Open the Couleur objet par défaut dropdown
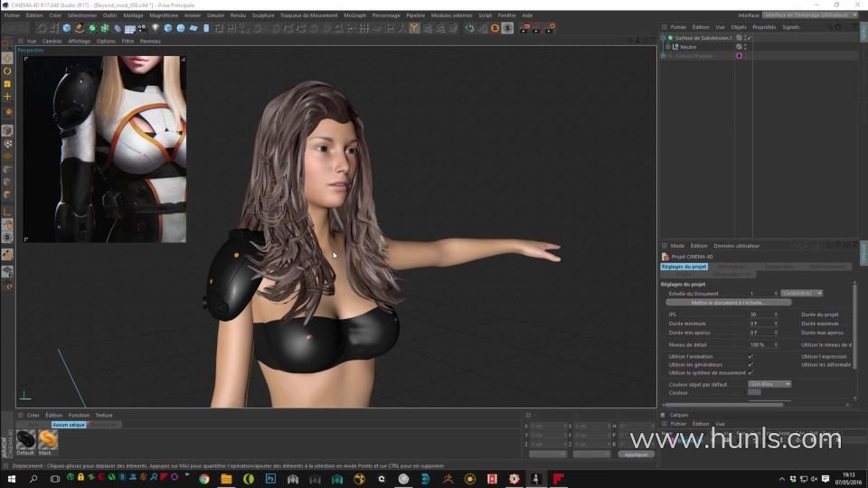 pyautogui.click(x=769, y=384)
